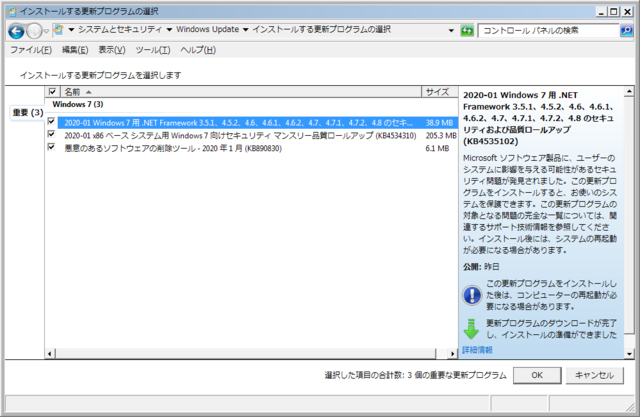Uncheck the KB4534310 monthly rollup checkbox

(51, 134)
